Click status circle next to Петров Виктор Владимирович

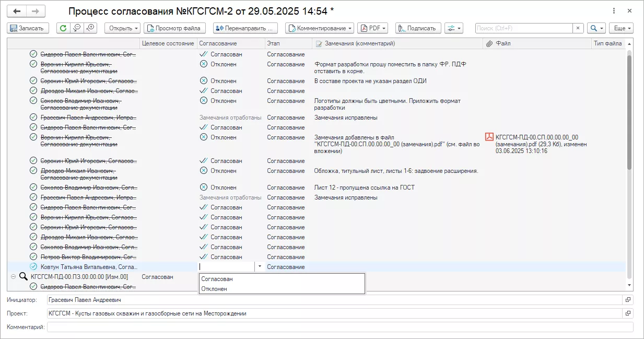pos(34,257)
